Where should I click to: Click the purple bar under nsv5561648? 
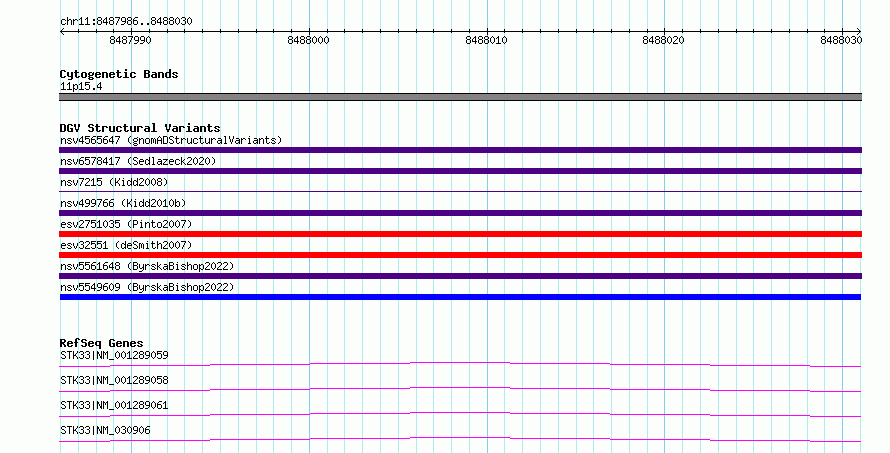(x=460, y=276)
